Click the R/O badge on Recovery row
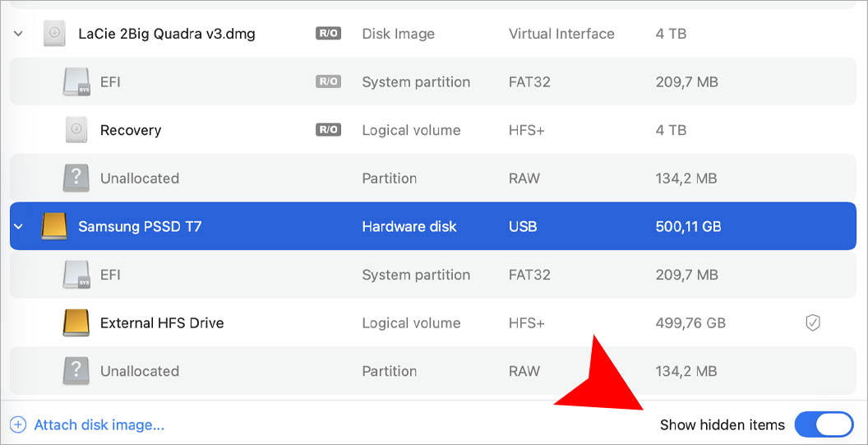This screenshot has height=445, width=868. [x=328, y=130]
